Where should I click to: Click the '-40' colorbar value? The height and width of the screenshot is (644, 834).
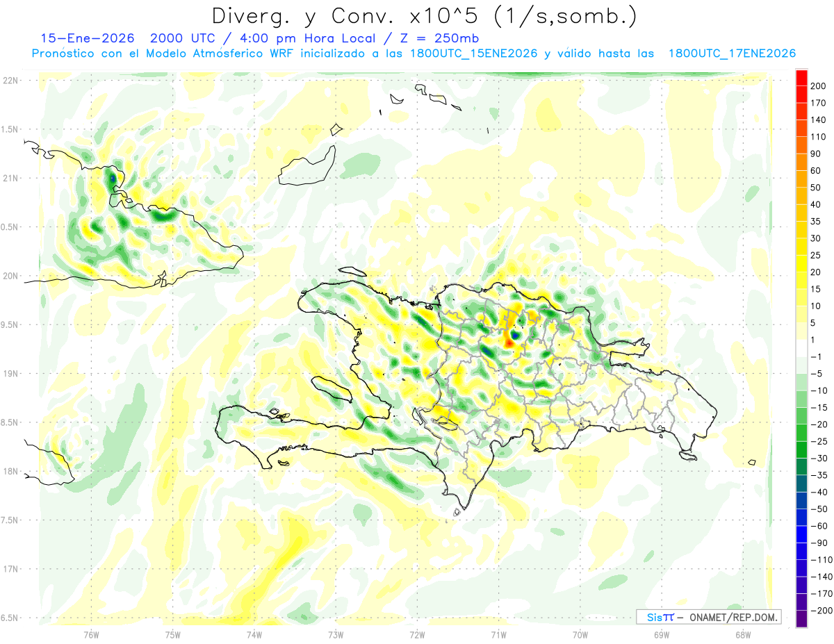820,493
